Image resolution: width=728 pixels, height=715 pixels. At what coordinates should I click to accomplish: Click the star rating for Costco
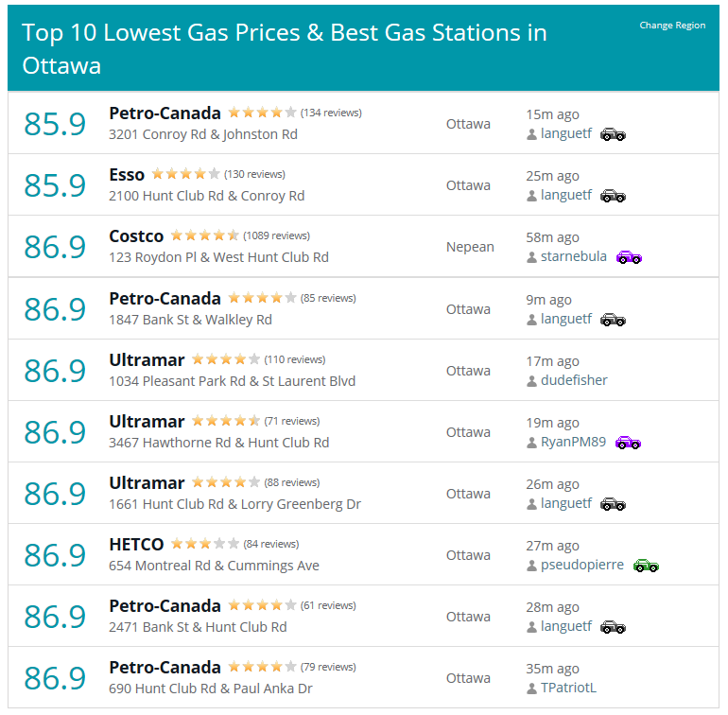pos(205,235)
